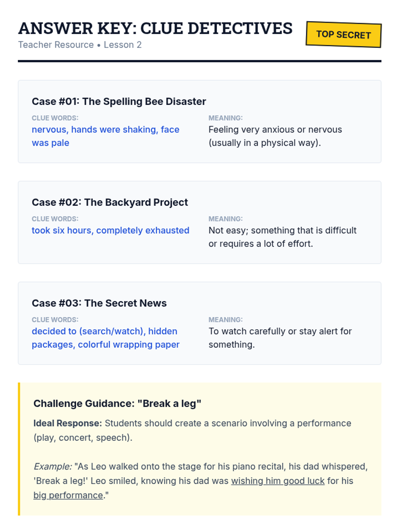Click the bold "Ideal Response:" label

tap(67, 423)
